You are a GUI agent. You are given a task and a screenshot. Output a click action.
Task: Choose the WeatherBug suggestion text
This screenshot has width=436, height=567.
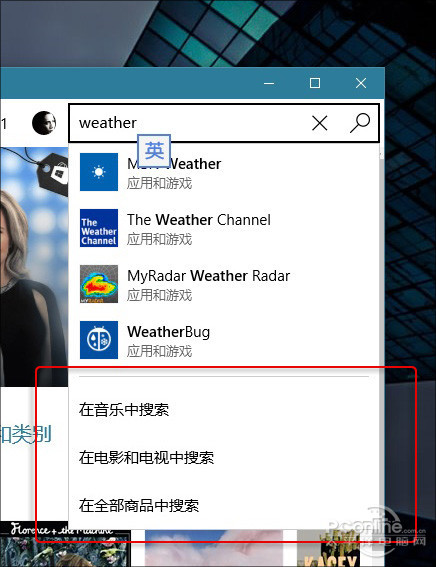(168, 332)
